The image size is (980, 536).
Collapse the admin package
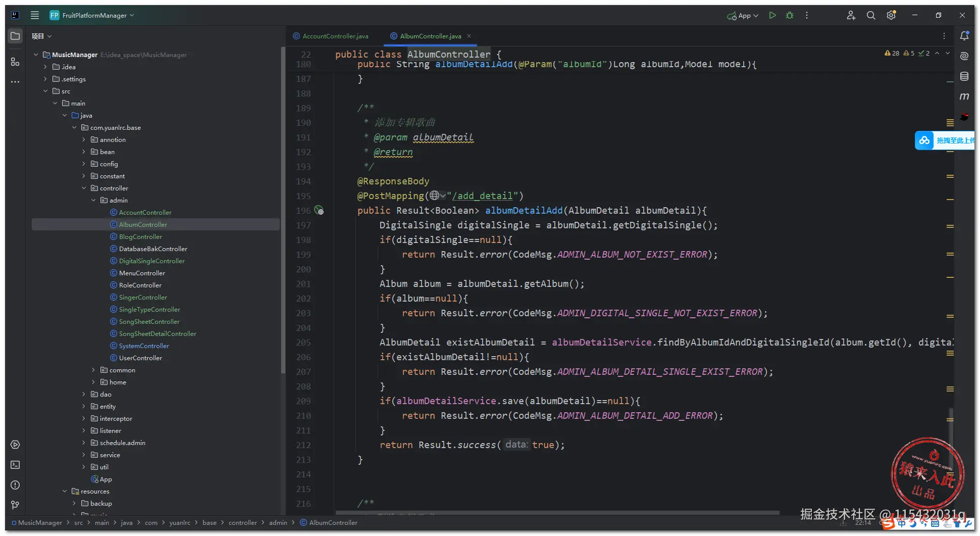[93, 200]
